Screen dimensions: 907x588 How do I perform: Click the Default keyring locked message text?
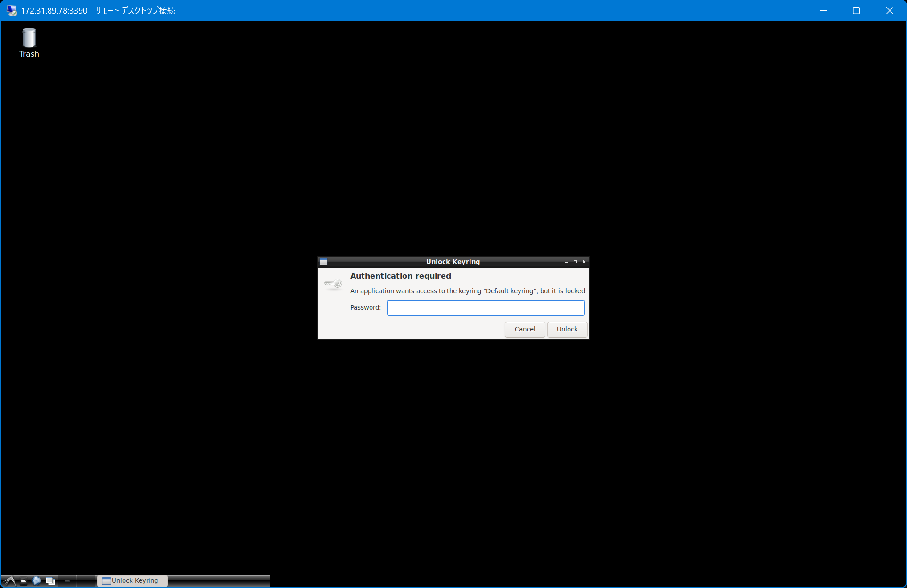[468, 291]
